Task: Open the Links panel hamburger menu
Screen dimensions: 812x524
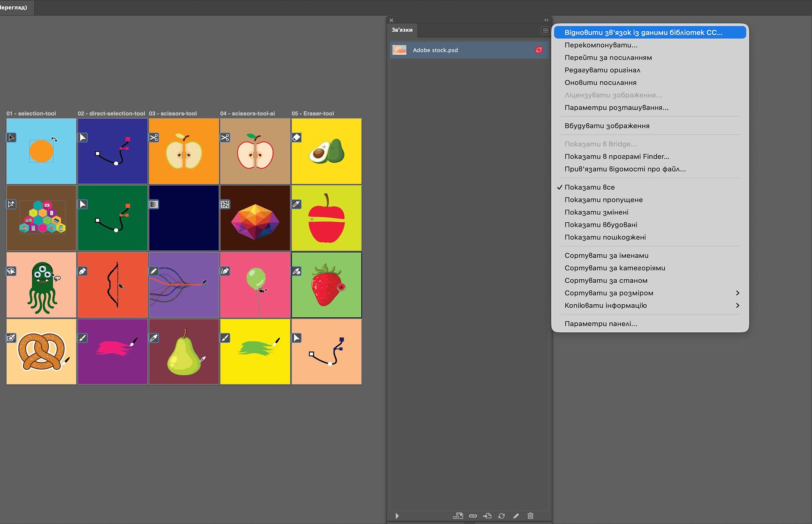Action: [546, 30]
